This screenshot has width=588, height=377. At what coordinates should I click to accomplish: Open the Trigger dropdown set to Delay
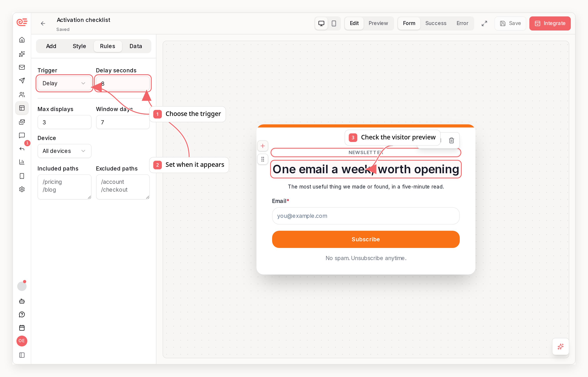pyautogui.click(x=64, y=83)
